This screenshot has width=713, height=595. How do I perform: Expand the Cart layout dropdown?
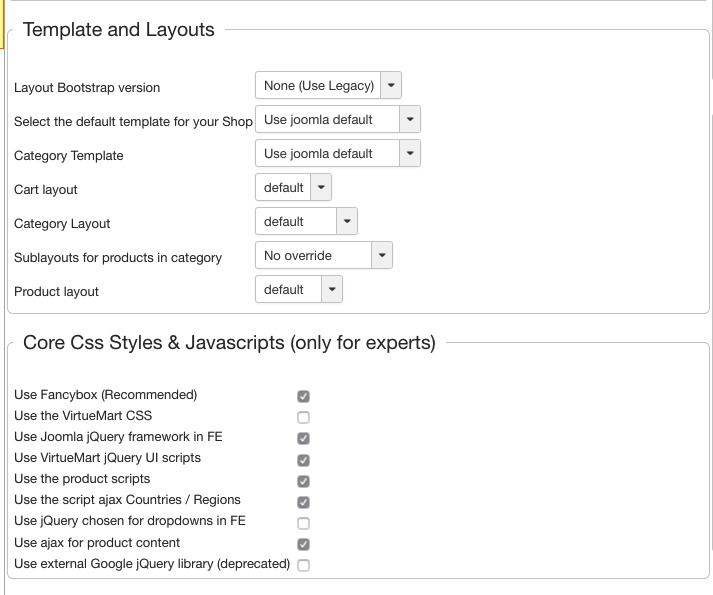(293, 188)
